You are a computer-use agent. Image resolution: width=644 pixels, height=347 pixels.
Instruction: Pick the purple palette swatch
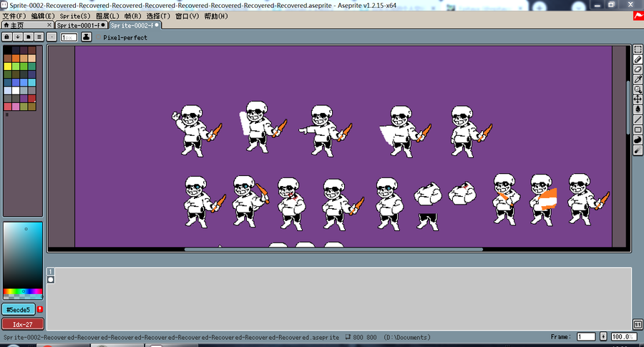point(24,99)
